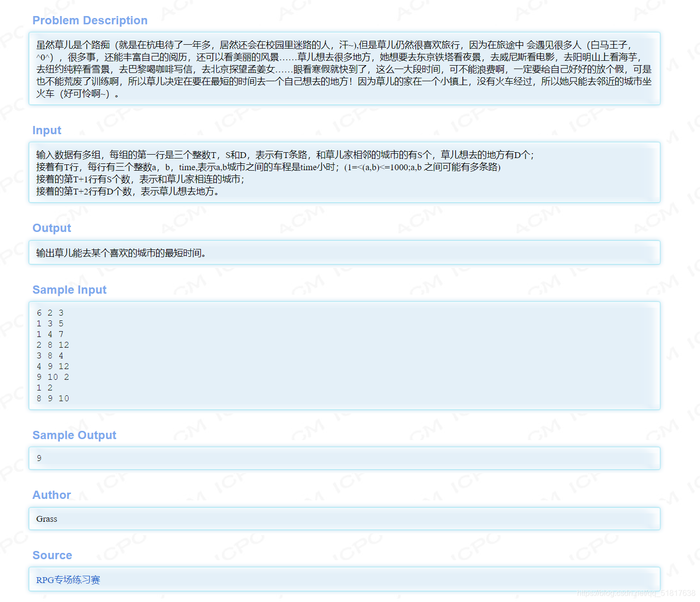Click sample input line 3 8 4
The image size is (700, 602).
[x=50, y=355]
